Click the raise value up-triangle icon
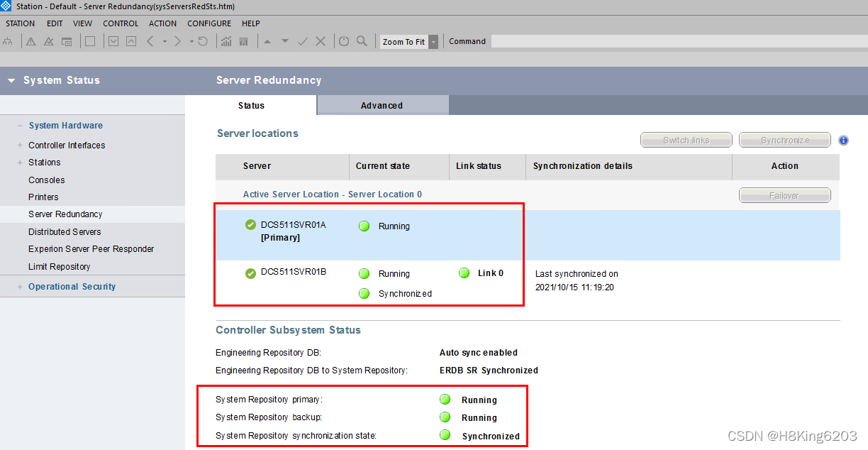The width and height of the screenshot is (868, 450). 267,41
